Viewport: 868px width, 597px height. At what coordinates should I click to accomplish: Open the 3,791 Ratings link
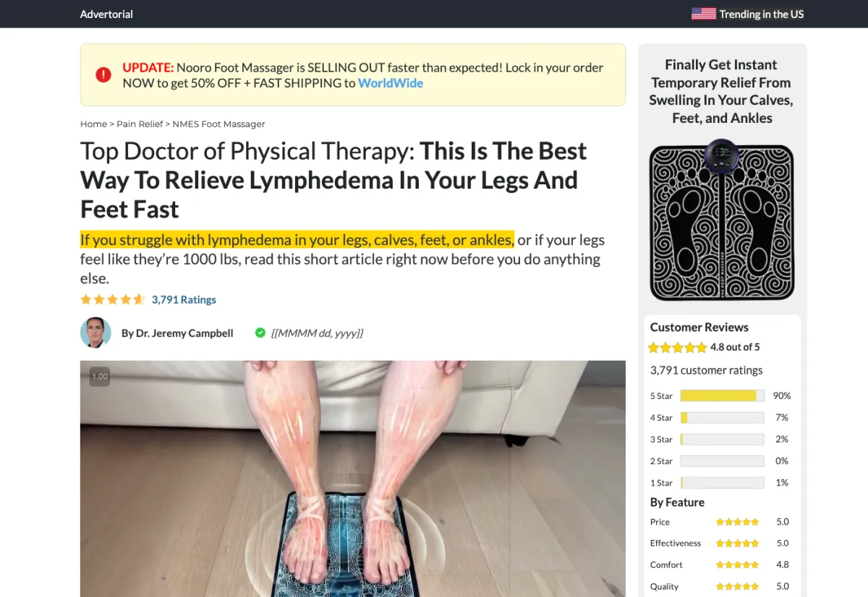(184, 299)
